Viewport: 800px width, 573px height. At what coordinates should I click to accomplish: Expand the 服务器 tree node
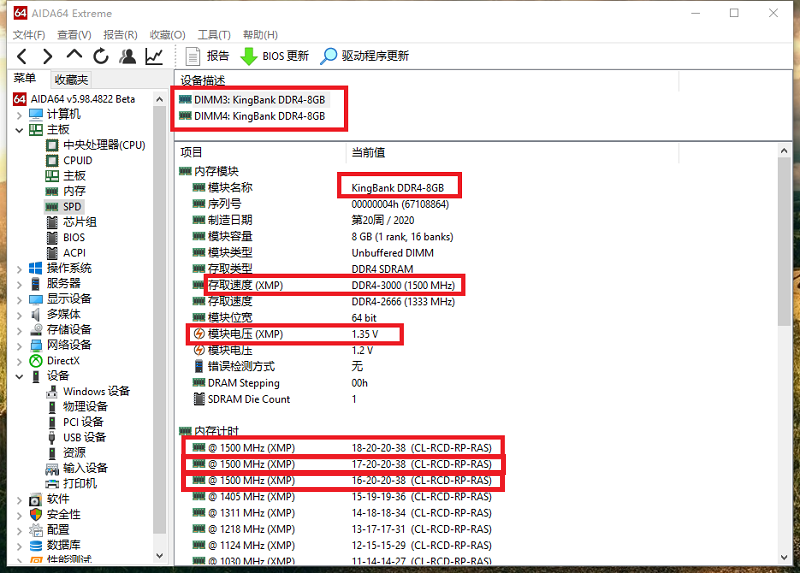pos(19,284)
